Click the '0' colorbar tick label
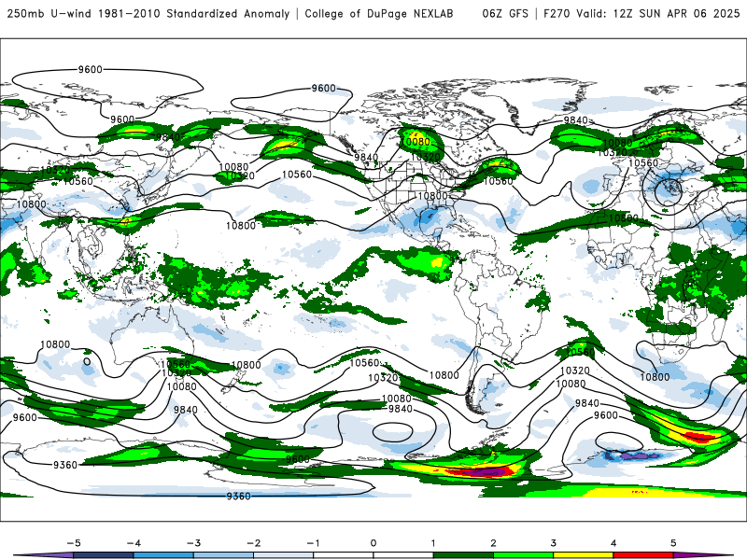The height and width of the screenshot is (560, 747). [x=373, y=543]
